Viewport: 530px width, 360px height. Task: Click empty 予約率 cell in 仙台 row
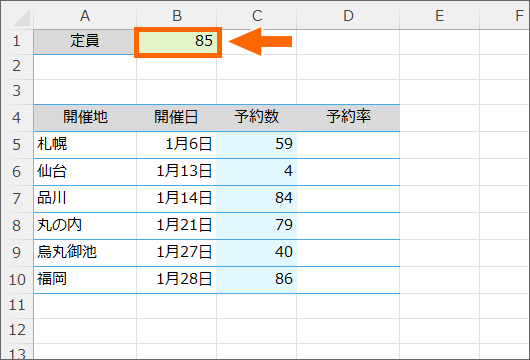pyautogui.click(x=348, y=172)
